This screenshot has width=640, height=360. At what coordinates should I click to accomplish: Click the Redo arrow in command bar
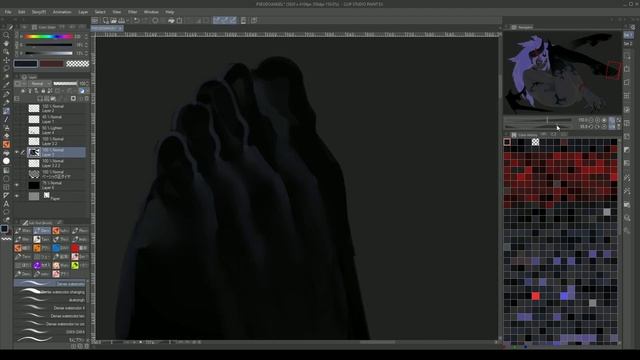pyautogui.click(x=145, y=20)
